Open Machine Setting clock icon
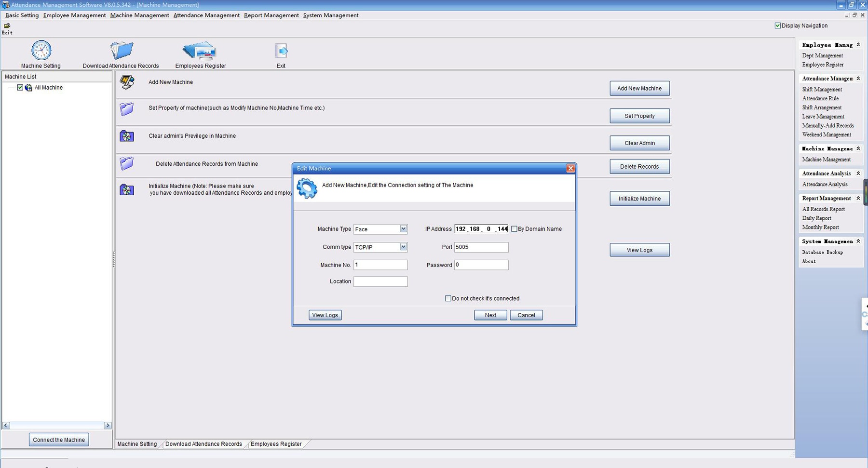This screenshot has width=868, height=468. (x=41, y=50)
